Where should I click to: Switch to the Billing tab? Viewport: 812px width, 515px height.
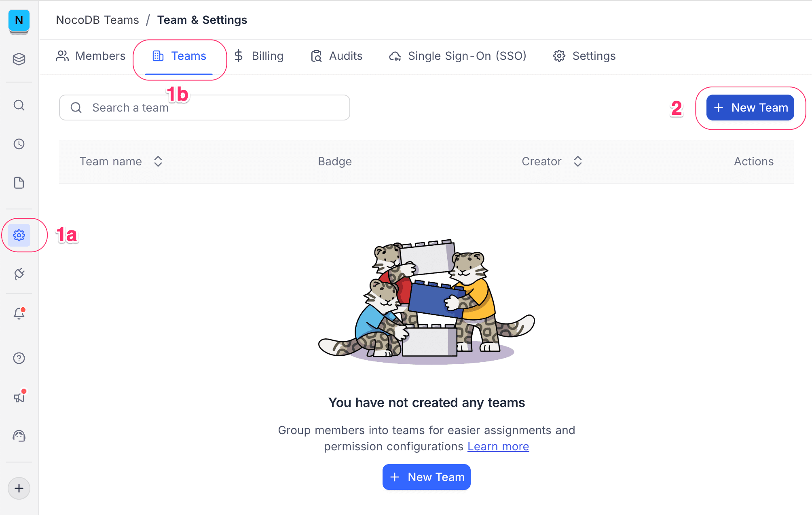(x=259, y=56)
